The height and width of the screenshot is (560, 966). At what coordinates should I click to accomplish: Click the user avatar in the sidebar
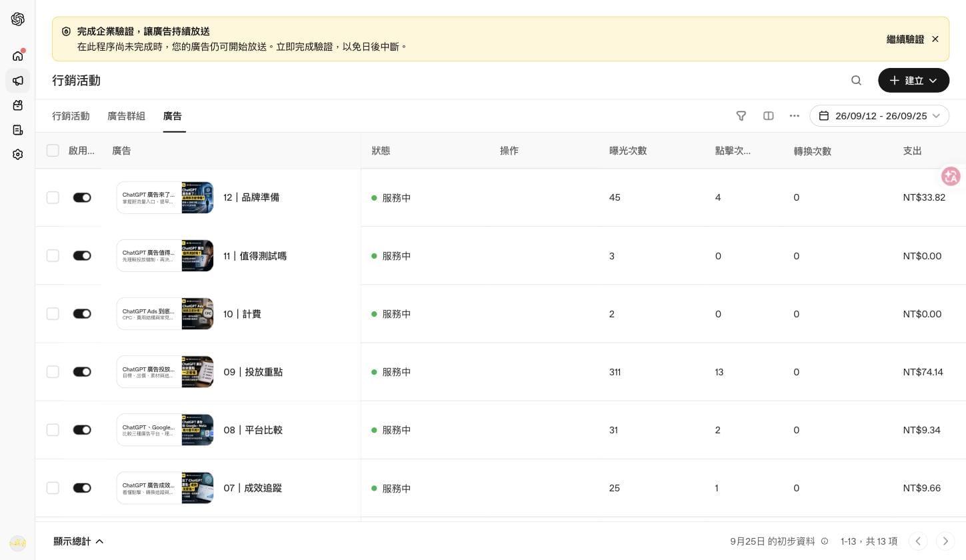click(18, 543)
